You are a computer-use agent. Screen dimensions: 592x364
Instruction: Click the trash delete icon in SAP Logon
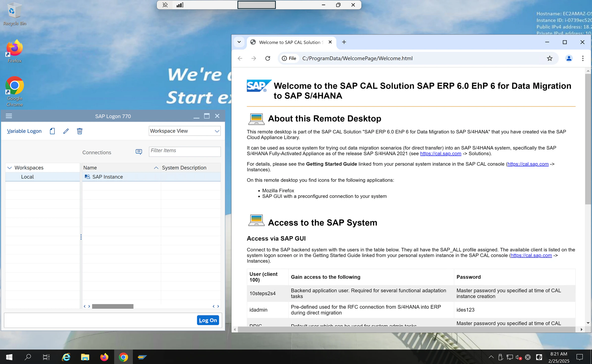tap(79, 131)
